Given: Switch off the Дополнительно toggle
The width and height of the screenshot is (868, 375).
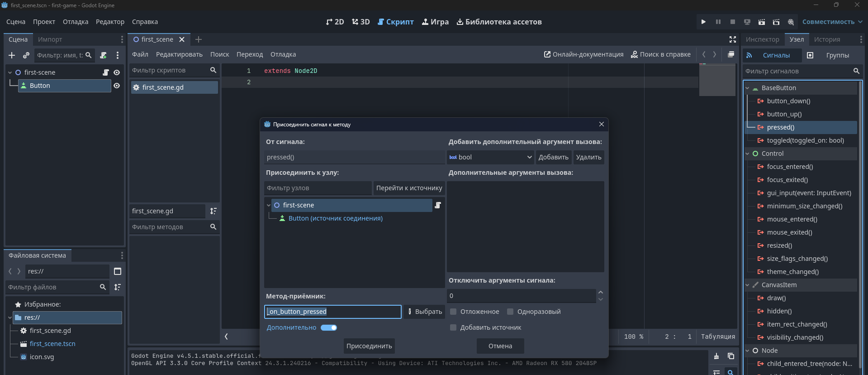Looking at the screenshot, I should (329, 327).
